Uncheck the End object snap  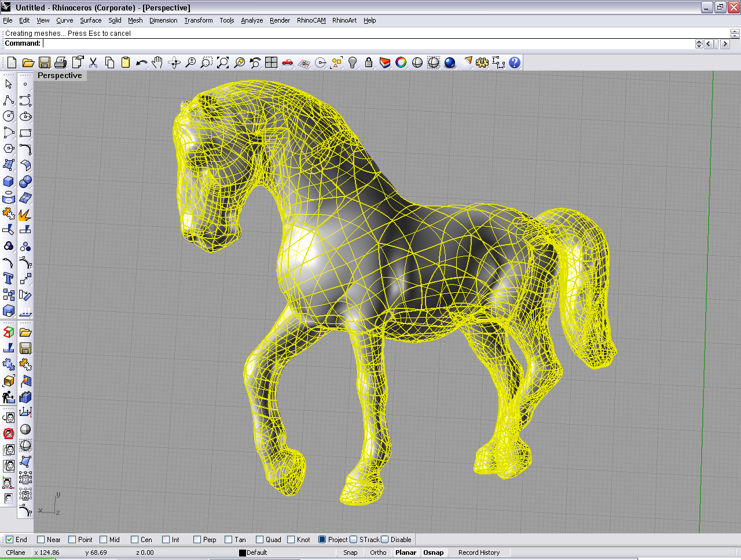(x=10, y=540)
